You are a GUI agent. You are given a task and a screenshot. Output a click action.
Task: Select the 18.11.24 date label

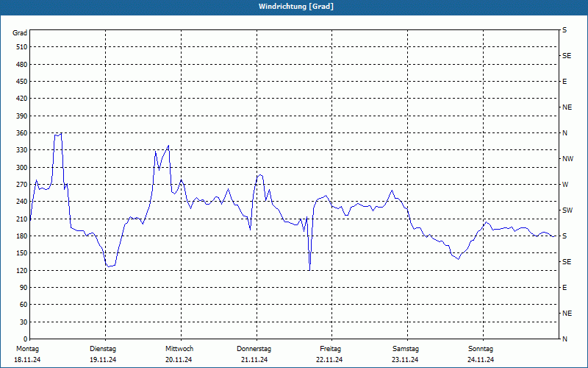pyautogui.click(x=27, y=360)
